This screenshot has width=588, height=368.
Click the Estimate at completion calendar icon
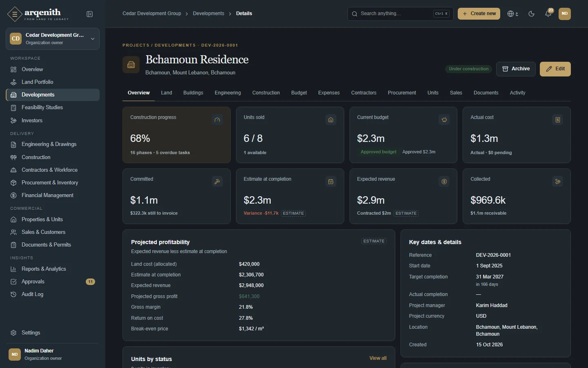click(331, 182)
